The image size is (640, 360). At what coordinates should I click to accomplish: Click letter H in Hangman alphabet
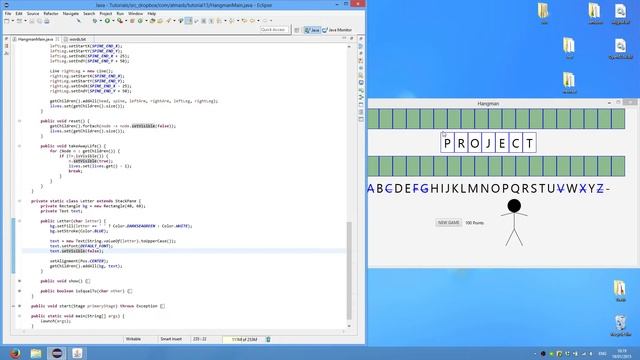coord(434,189)
